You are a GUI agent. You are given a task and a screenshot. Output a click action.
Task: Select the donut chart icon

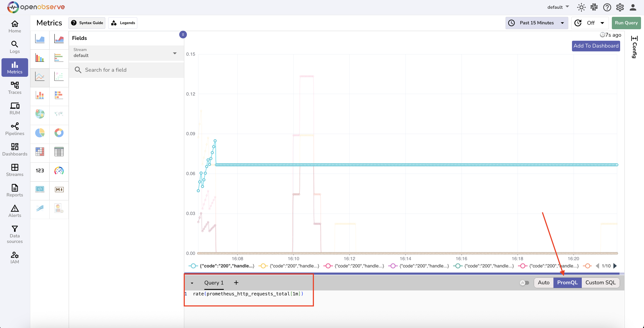pyautogui.click(x=59, y=133)
